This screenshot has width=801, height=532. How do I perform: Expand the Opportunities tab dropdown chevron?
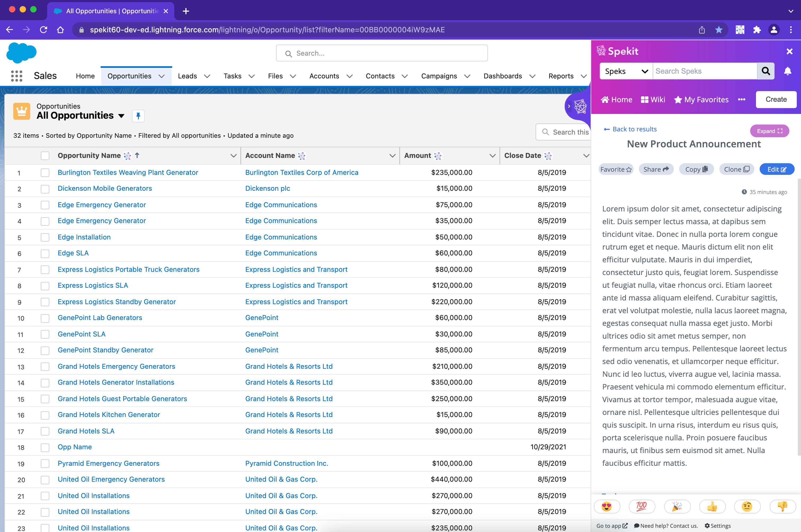(x=162, y=76)
